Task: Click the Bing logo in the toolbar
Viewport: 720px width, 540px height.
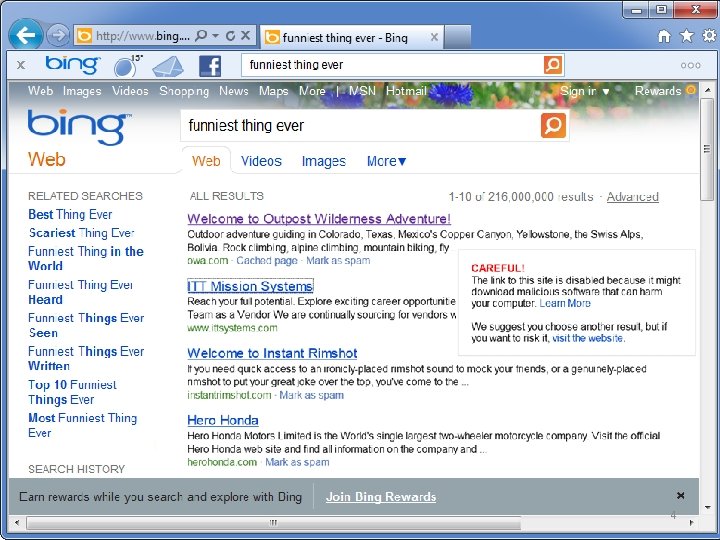Action: click(x=73, y=65)
